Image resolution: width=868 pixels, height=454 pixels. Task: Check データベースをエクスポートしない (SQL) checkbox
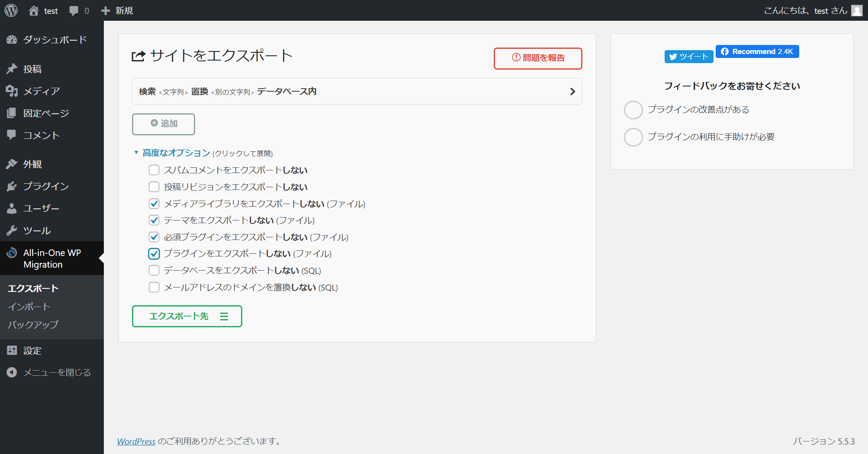coord(154,270)
